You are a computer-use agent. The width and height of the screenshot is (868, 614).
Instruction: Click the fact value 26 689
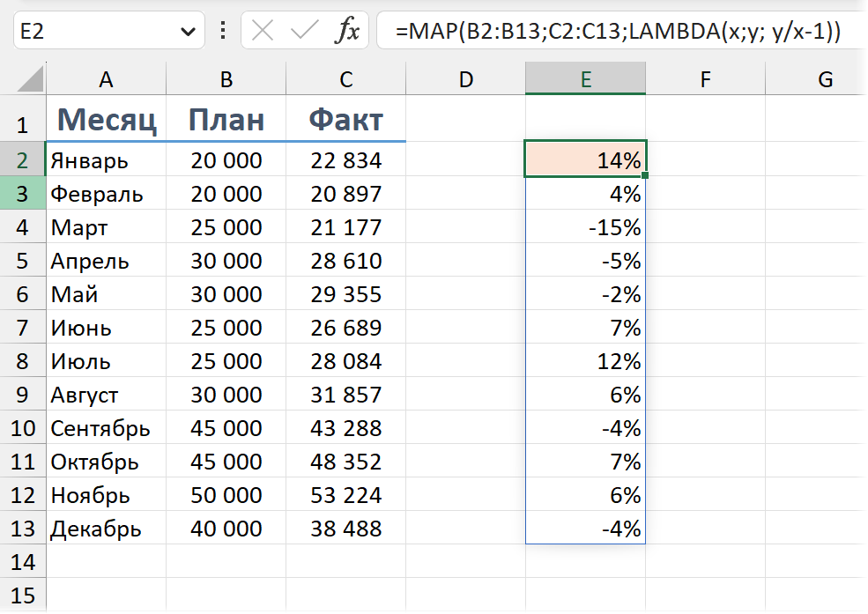[346, 328]
